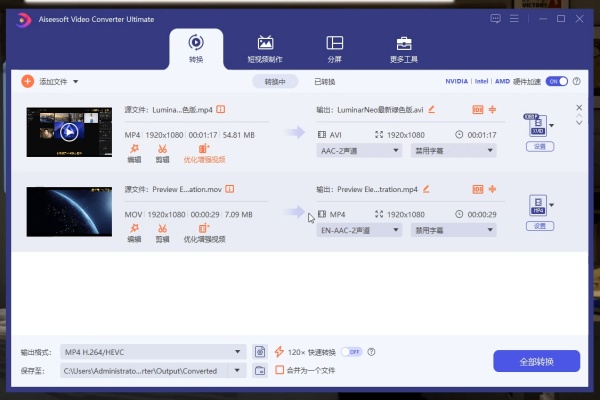Switch to the 短视频制作 tab
The width and height of the screenshot is (600, 400).
pyautogui.click(x=265, y=47)
